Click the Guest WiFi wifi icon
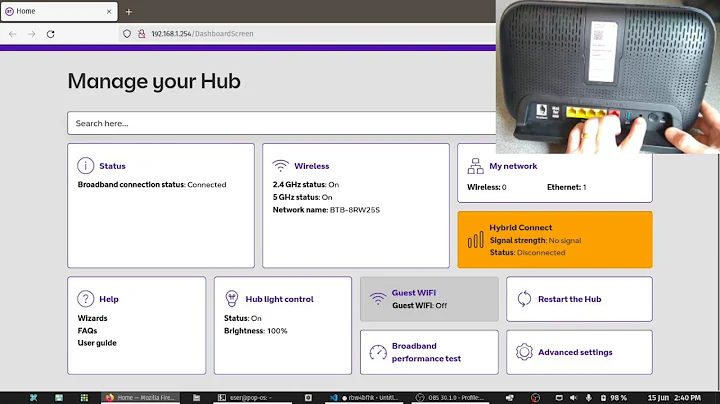The image size is (720, 404). tap(378, 299)
